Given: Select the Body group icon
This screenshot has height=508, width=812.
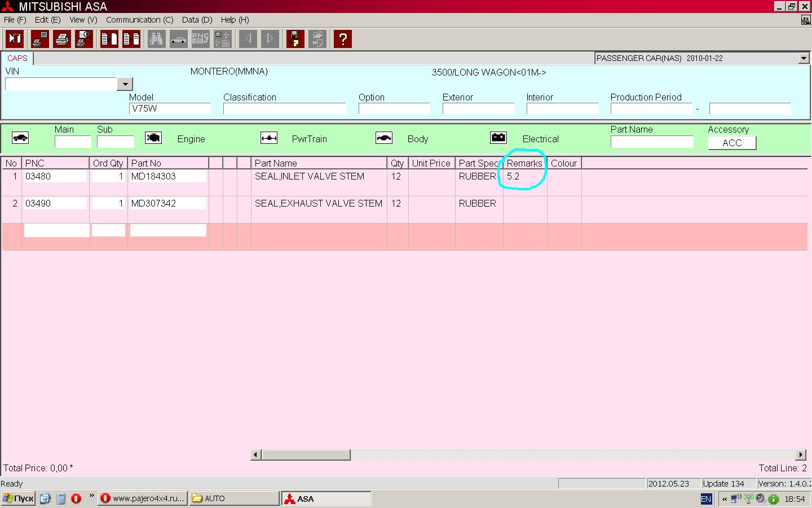Looking at the screenshot, I should tap(384, 138).
